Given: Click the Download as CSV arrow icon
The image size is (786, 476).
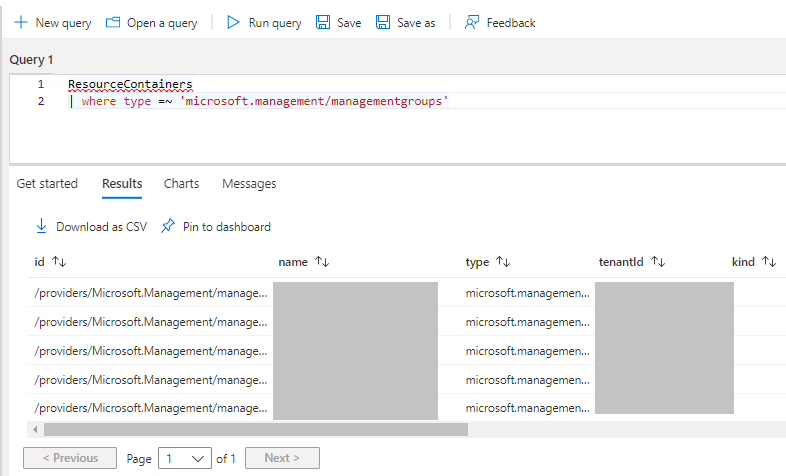Looking at the screenshot, I should tap(42, 226).
